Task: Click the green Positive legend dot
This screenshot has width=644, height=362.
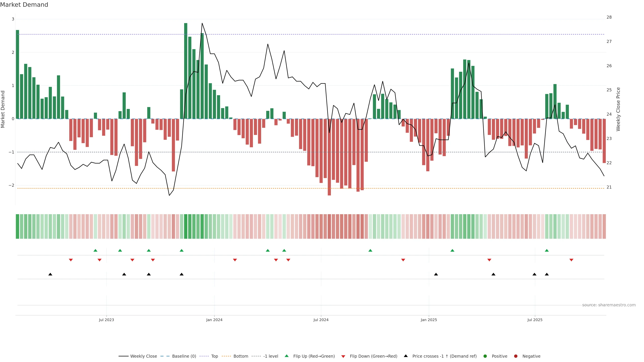Action: click(485, 356)
